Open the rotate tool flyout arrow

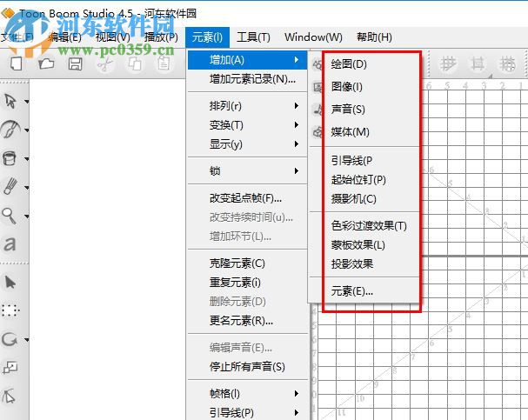[x=27, y=340]
